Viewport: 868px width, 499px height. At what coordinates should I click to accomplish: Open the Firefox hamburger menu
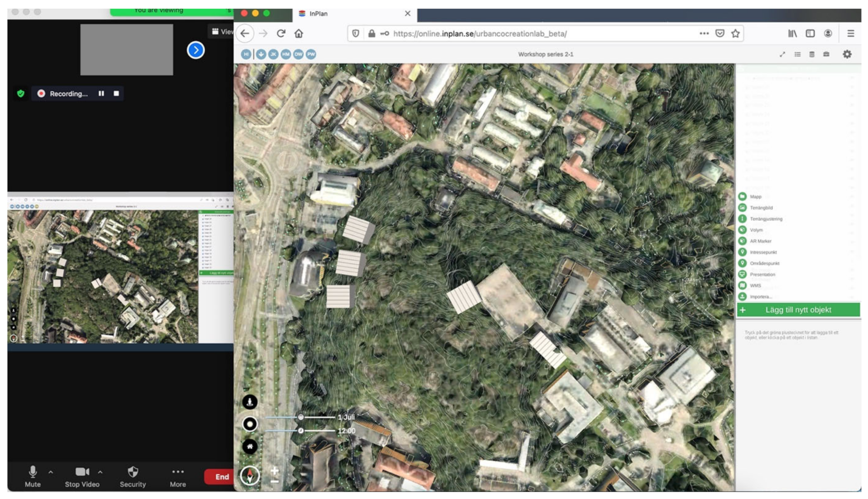point(851,34)
